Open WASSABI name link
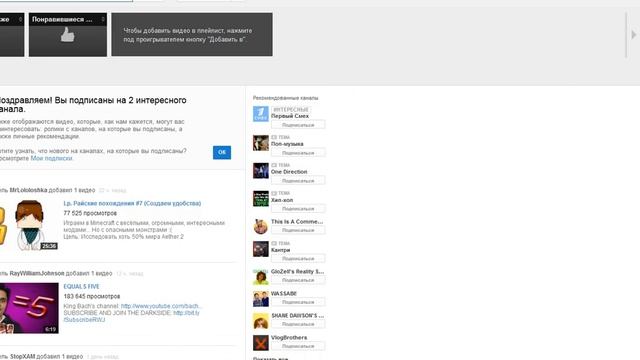Screen dimensions: 640x360 (x=284, y=293)
